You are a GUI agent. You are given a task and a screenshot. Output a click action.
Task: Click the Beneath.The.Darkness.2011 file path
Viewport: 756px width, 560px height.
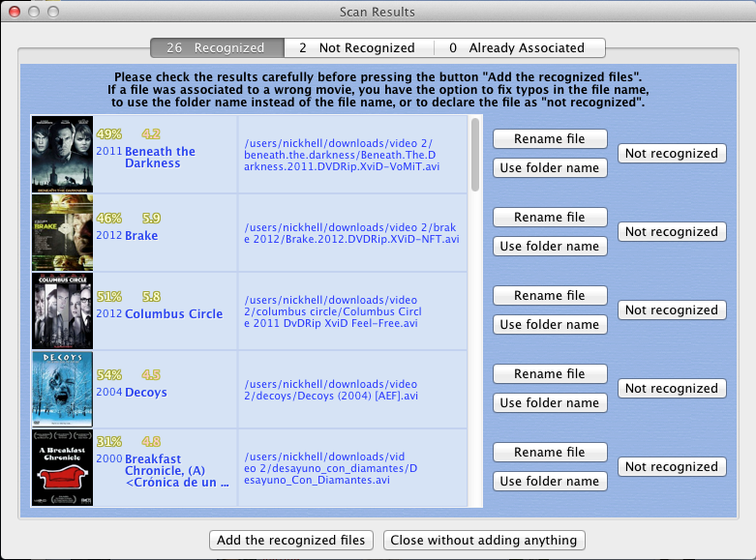342,155
